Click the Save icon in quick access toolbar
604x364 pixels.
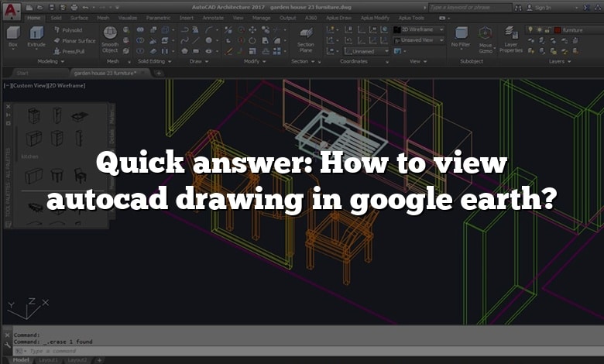coord(52,8)
